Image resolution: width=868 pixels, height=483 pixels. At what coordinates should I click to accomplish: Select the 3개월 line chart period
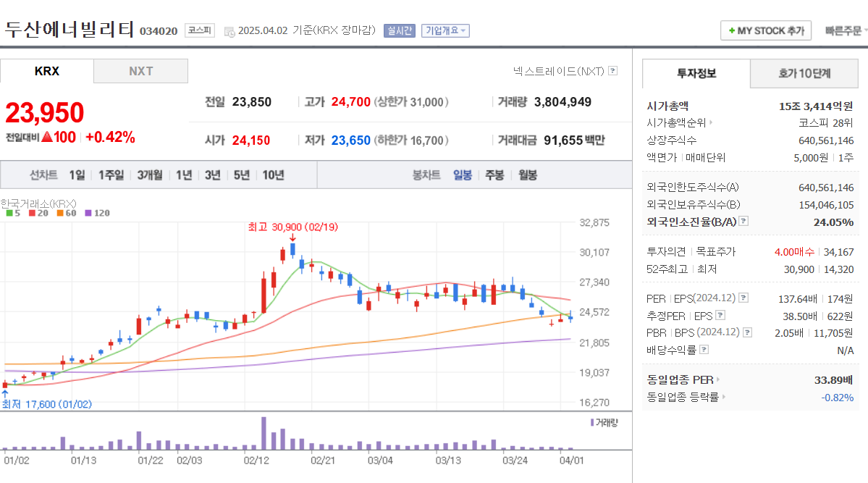coord(149,175)
